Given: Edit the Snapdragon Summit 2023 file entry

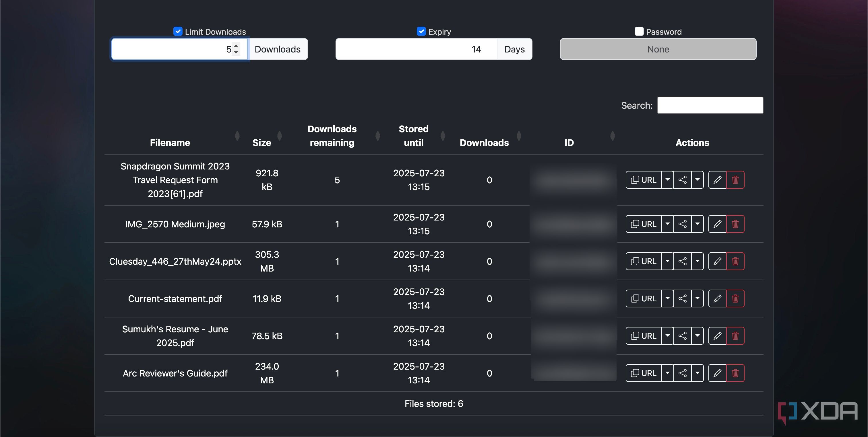Looking at the screenshot, I should coord(717,180).
